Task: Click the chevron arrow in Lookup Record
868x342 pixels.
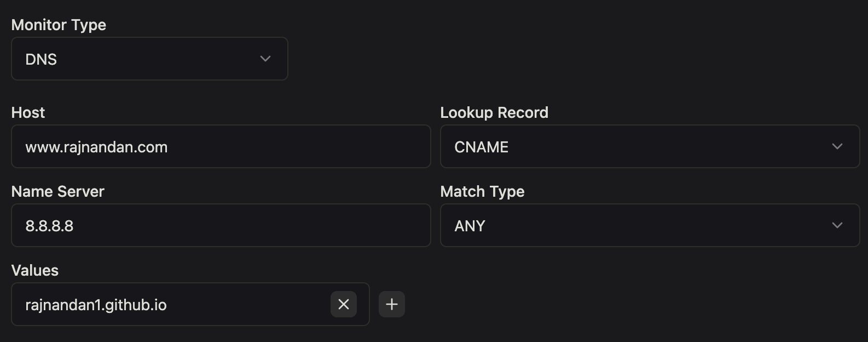Action: (x=837, y=146)
